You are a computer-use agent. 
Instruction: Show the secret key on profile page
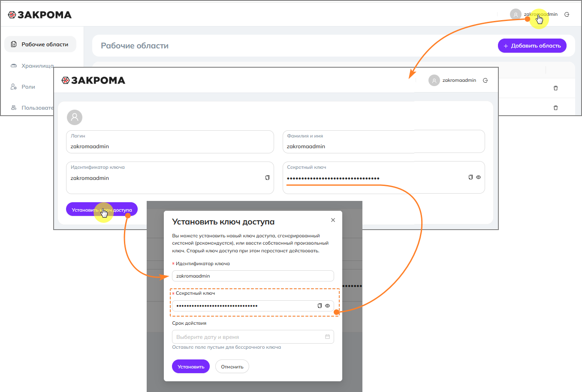click(478, 177)
